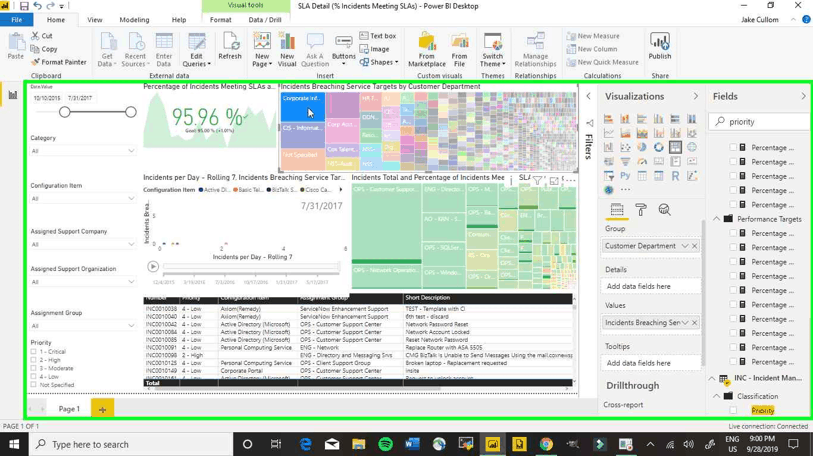This screenshot has height=457, width=815.
Task: Choose the scatter chart visualization
Action: coord(625,148)
